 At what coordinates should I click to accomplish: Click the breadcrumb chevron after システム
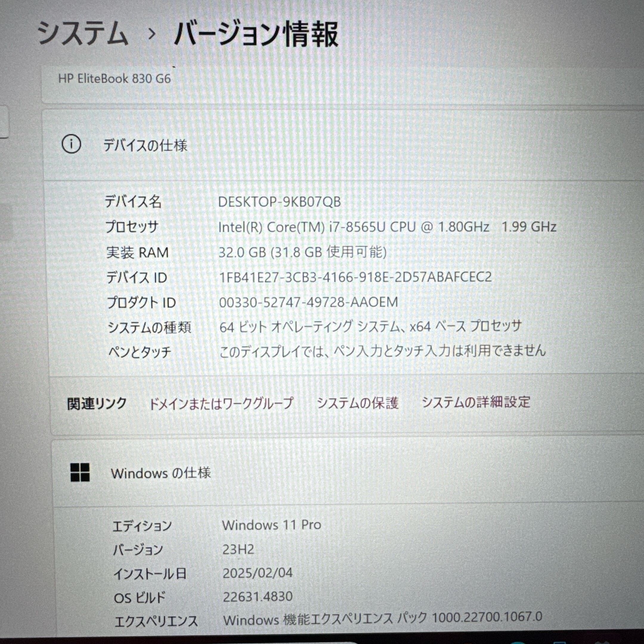click(x=152, y=34)
